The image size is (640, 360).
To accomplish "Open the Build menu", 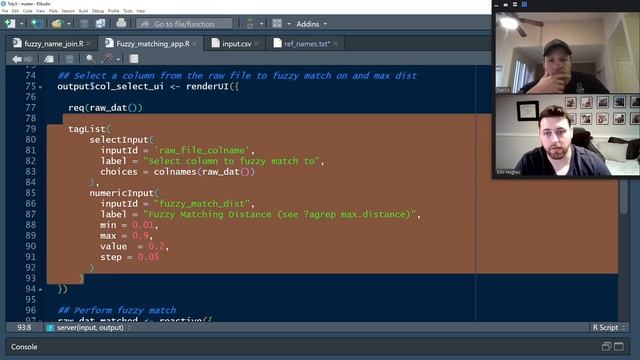I will tap(83, 11).
